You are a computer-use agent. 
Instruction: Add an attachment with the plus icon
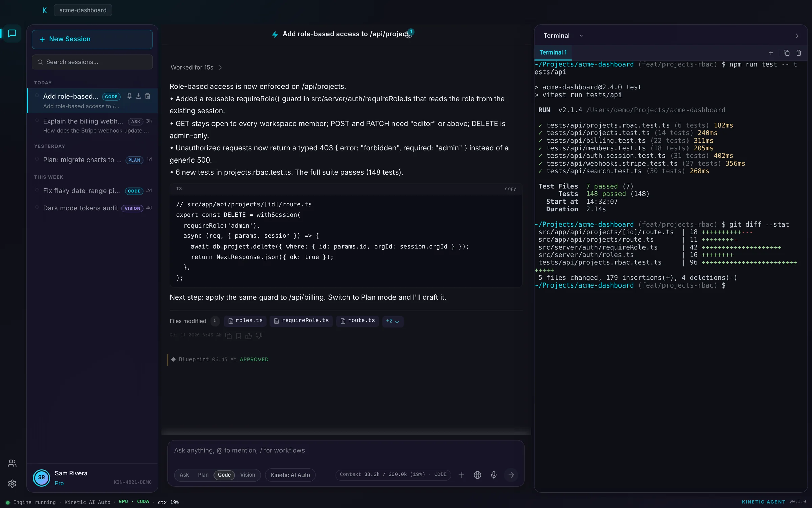point(461,475)
